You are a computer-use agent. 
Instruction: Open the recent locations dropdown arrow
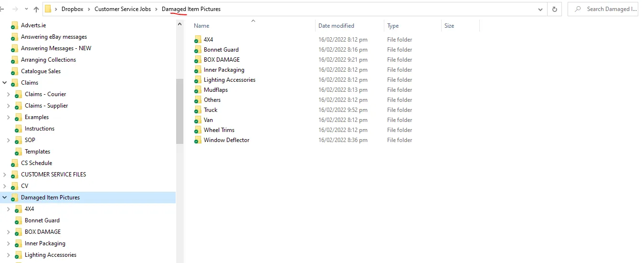coord(26,10)
